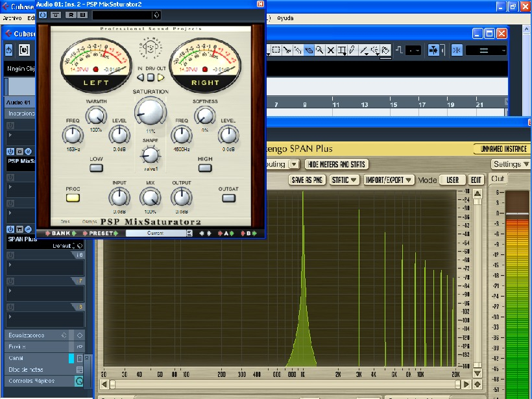Open the Routing dropdown arrow in SPAN
The height and width of the screenshot is (399, 532).
pos(294,165)
